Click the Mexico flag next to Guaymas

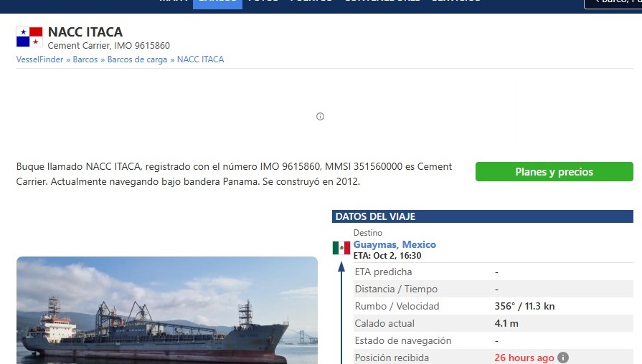pyautogui.click(x=341, y=248)
